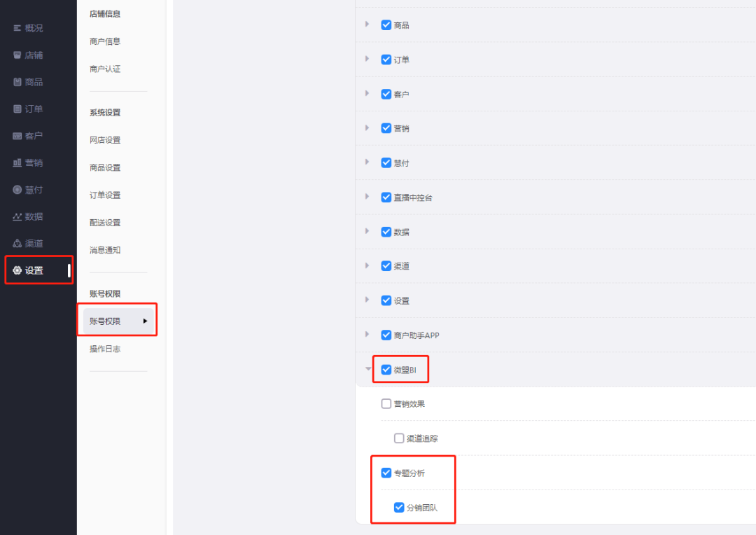Open the 账号权限 submenu arrow
The width and height of the screenshot is (756, 535).
145,321
